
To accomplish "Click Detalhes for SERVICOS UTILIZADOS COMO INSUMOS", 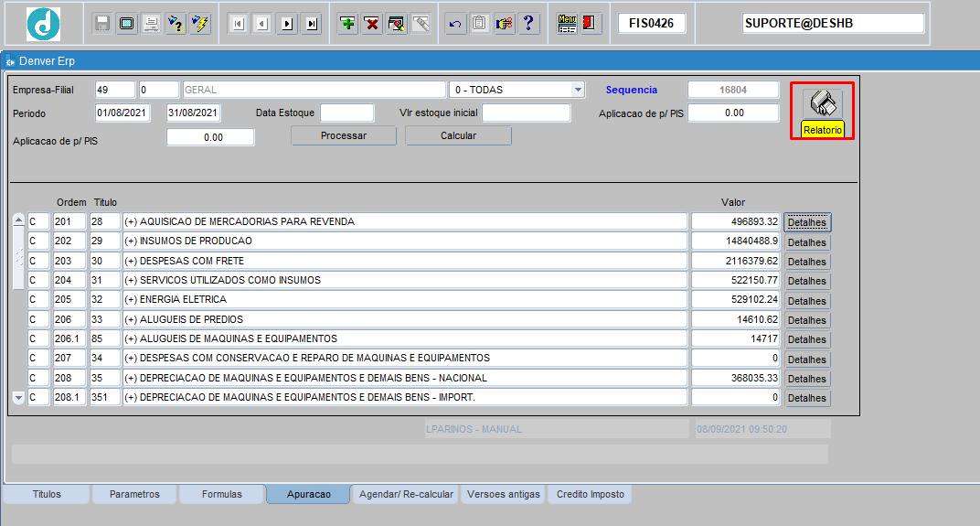I will [x=807, y=281].
